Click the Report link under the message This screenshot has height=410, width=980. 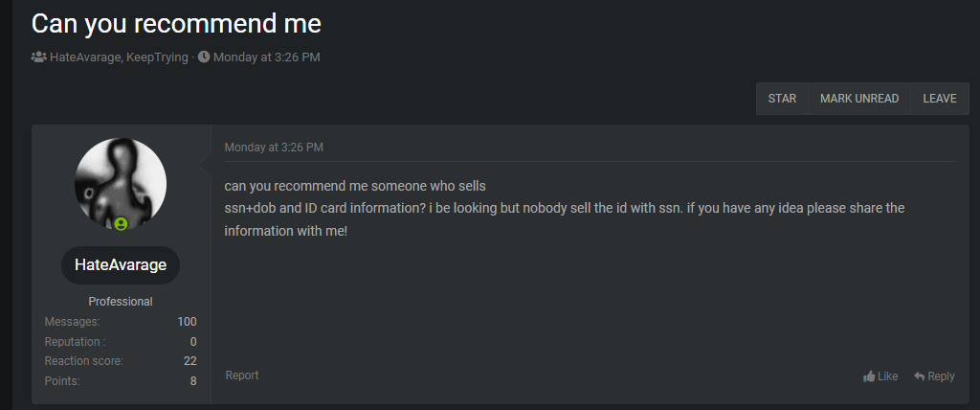242,376
